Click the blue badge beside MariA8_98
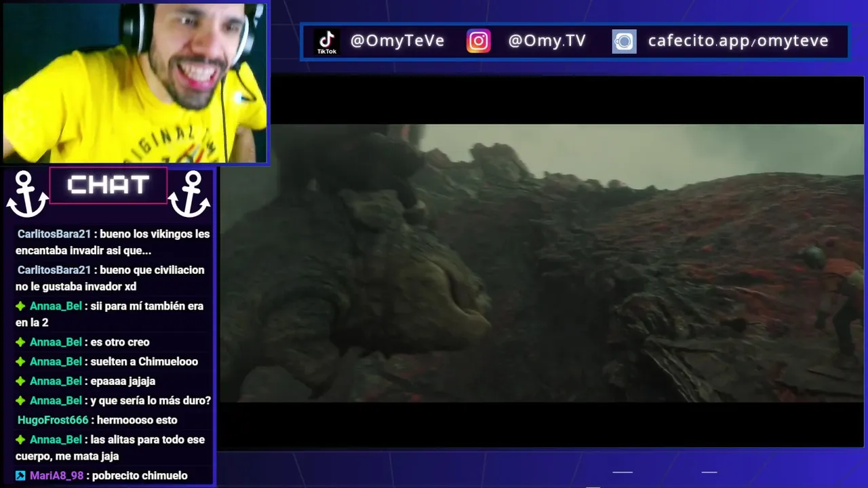The width and height of the screenshot is (868, 488). tap(20, 476)
